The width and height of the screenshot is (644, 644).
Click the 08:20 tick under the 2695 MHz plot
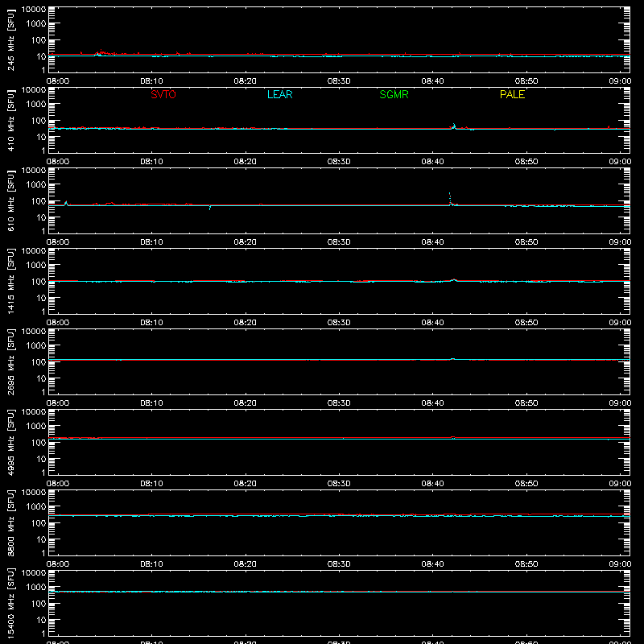[246, 403]
